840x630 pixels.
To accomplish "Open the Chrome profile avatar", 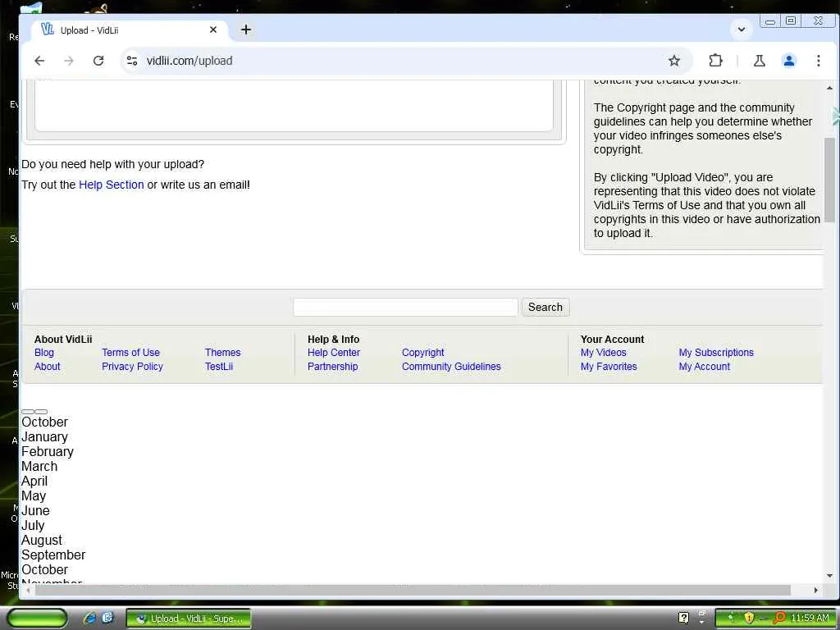I will [788, 61].
